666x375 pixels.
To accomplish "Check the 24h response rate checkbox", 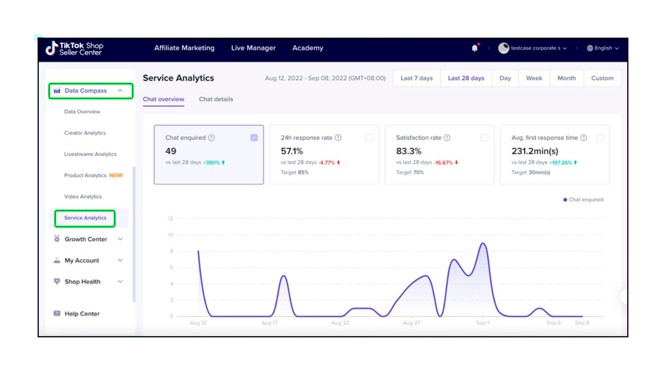I will point(369,138).
